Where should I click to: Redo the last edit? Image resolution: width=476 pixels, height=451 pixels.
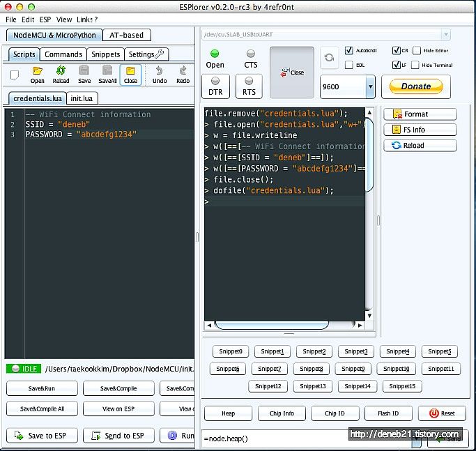pos(183,75)
